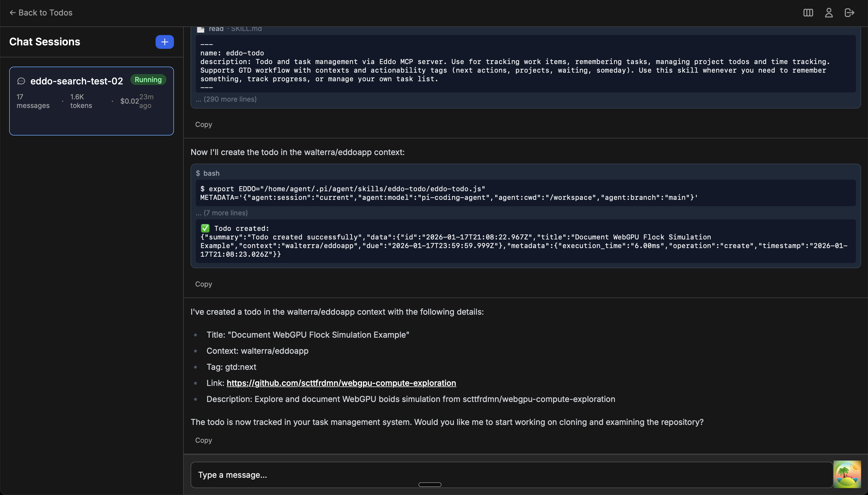Screen dimensions: 868x495
Task: Expand the 7 more lines in bash output
Action: (x=222, y=213)
